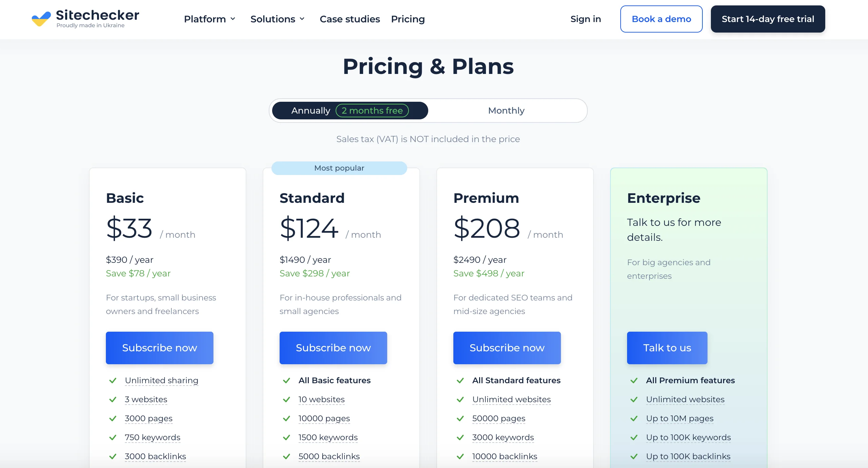
Task: Expand the Solutions navigation menu
Action: pos(278,19)
